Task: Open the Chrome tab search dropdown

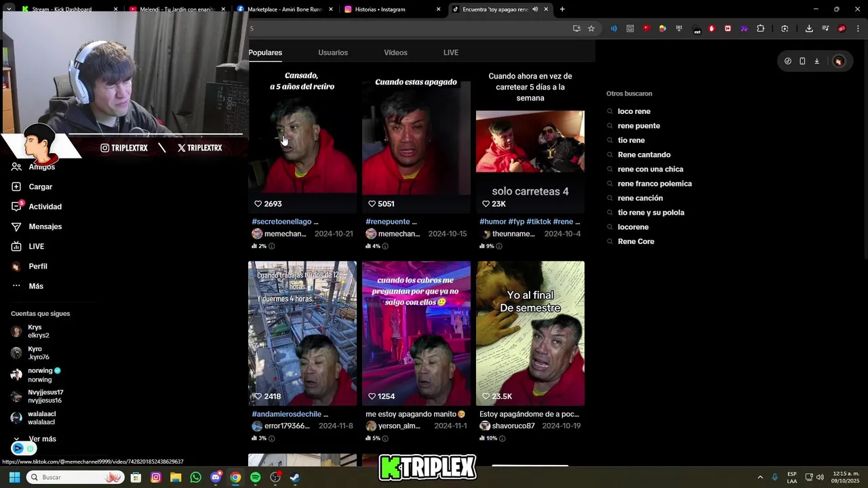Action: 9,9
